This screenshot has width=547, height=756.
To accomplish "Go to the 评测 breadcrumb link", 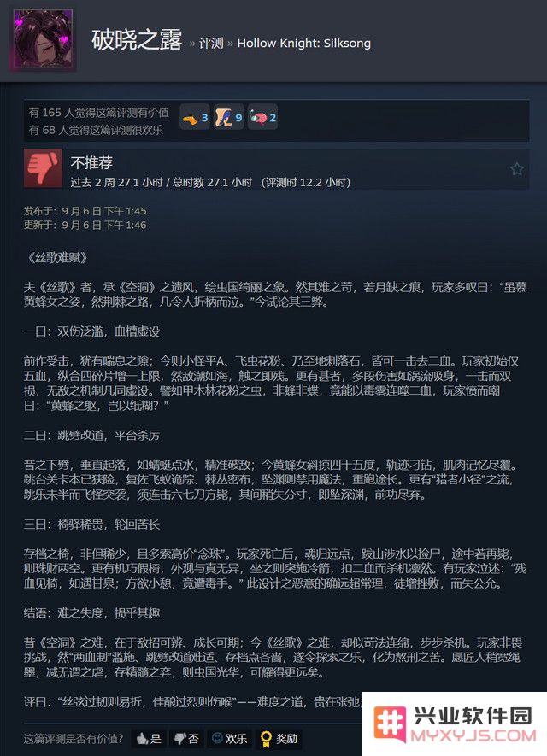I will [211, 43].
